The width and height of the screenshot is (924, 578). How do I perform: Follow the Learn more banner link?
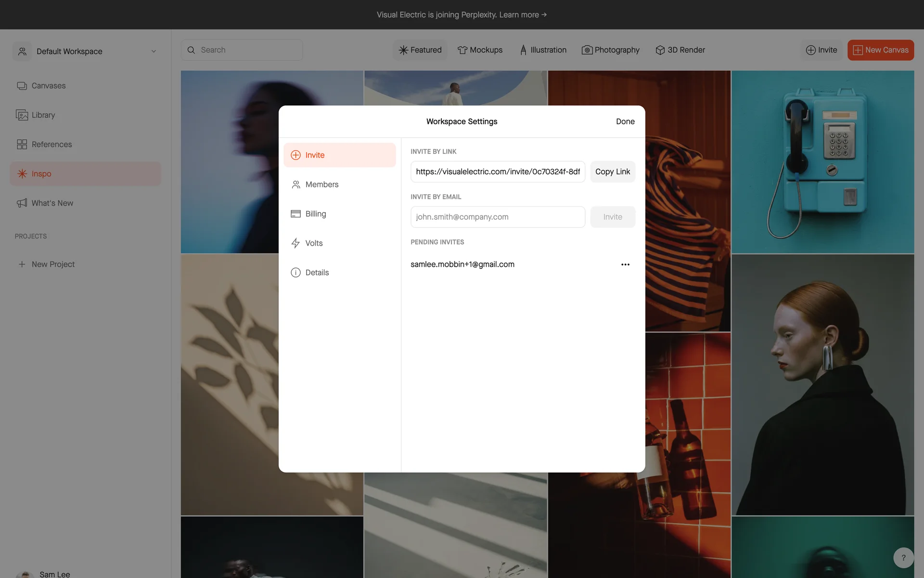[523, 15]
